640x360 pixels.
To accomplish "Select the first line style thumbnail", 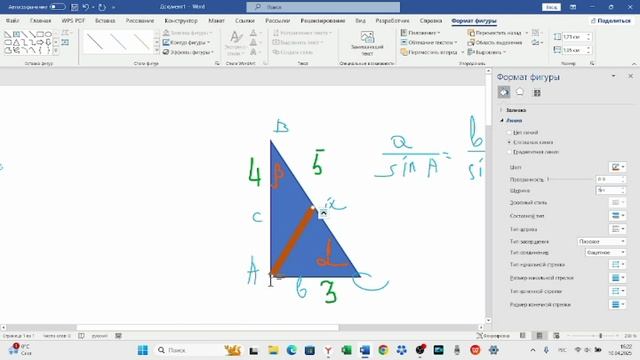I will tap(95, 42).
